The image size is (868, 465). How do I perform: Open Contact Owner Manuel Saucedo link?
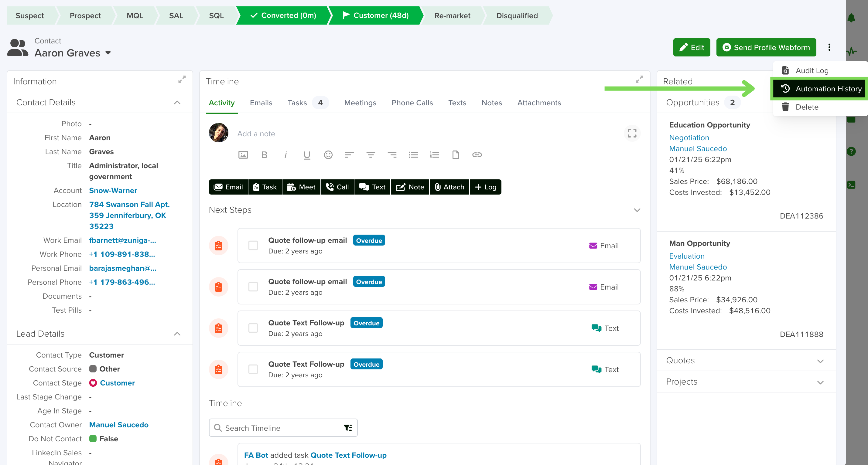(119, 425)
